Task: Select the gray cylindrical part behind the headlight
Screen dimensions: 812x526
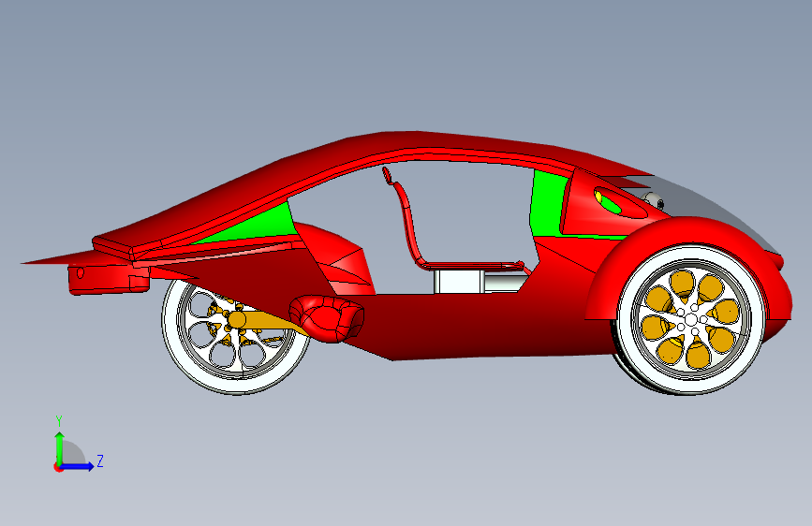Action: click(653, 199)
